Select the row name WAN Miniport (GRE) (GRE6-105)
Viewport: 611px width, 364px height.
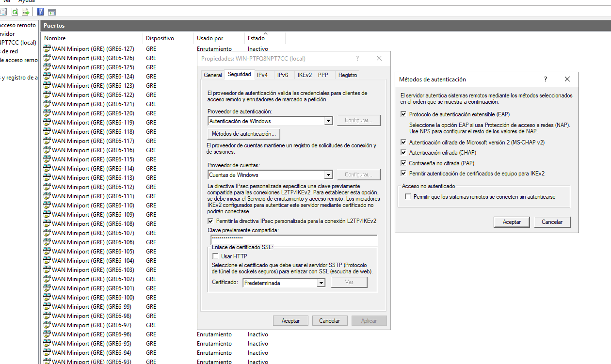(93, 252)
